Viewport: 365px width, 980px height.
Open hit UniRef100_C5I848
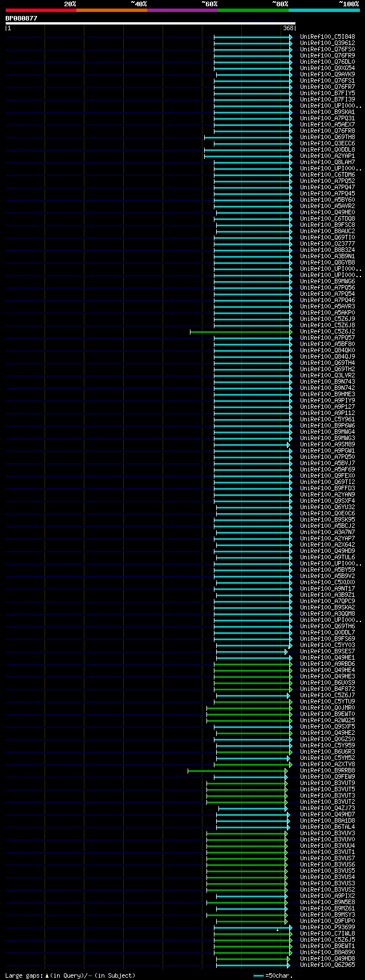click(x=327, y=37)
